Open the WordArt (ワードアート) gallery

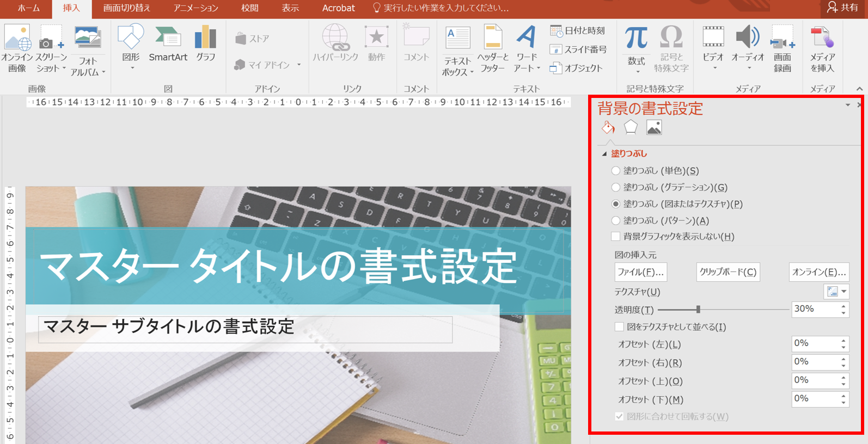[527, 49]
